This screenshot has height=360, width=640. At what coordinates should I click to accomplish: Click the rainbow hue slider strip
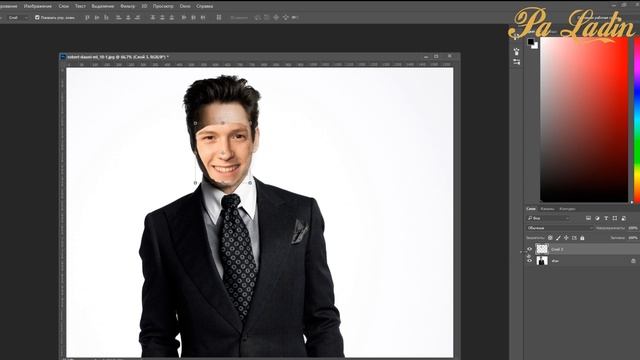[x=637, y=119]
